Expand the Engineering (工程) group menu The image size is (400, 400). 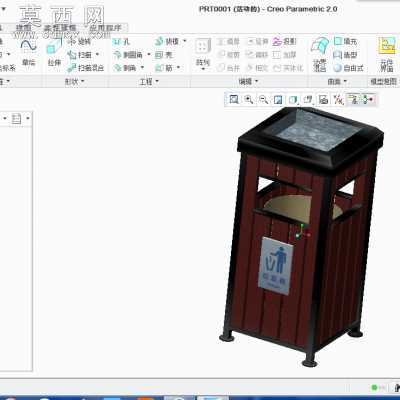(x=149, y=81)
